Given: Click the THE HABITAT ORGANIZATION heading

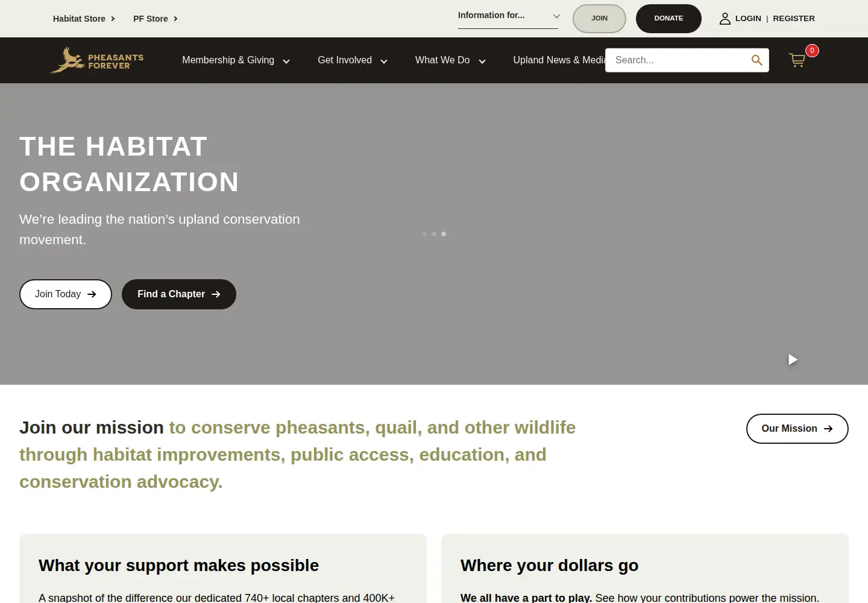Looking at the screenshot, I should (130, 164).
